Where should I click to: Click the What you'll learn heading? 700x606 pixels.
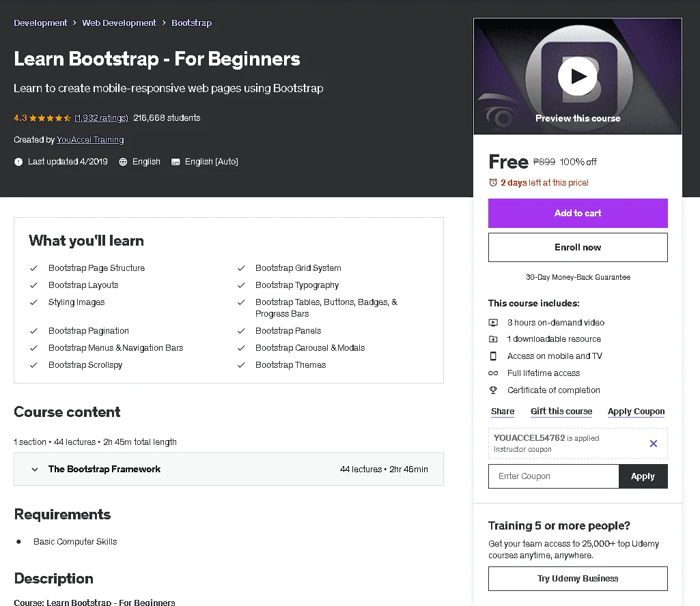[x=86, y=240]
